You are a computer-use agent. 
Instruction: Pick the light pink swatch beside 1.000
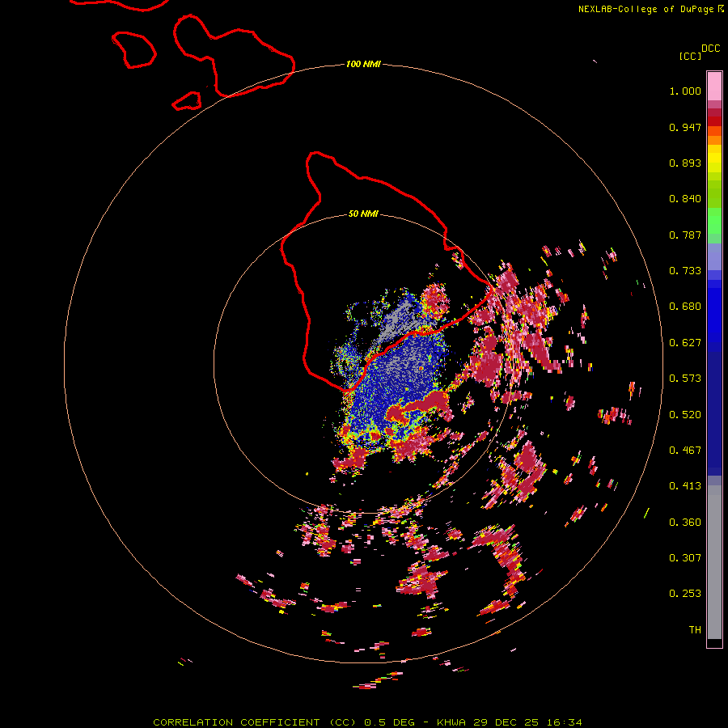[x=714, y=87]
